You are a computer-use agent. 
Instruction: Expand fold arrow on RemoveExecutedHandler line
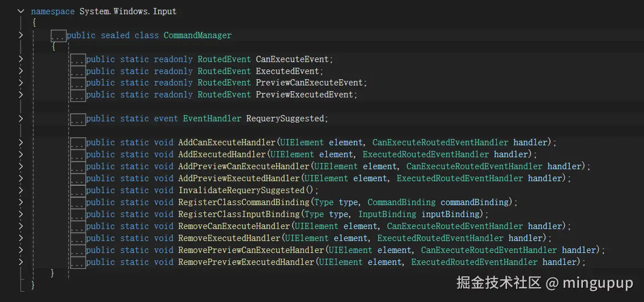click(x=21, y=238)
